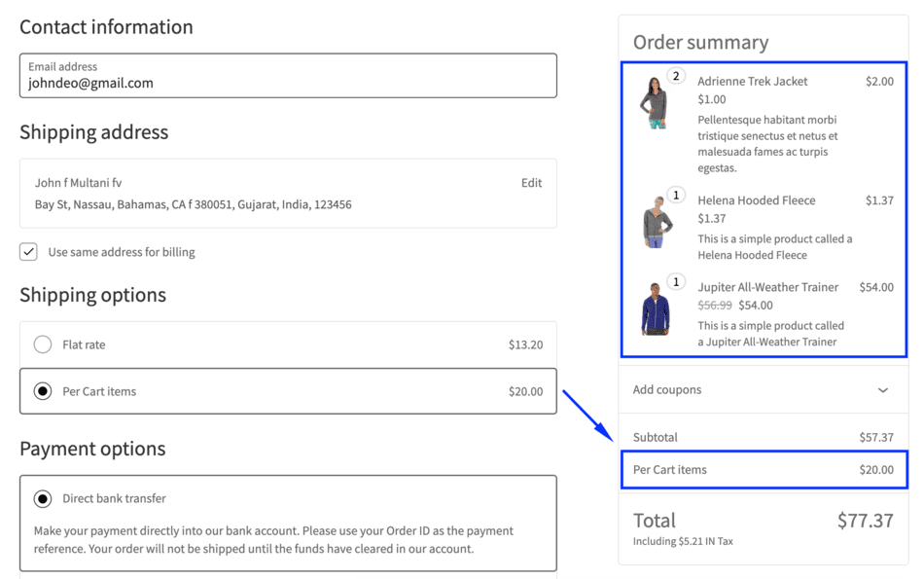
Task: Click the quantity badge on Adrienne Trek Jacket
Action: pyautogui.click(x=678, y=75)
